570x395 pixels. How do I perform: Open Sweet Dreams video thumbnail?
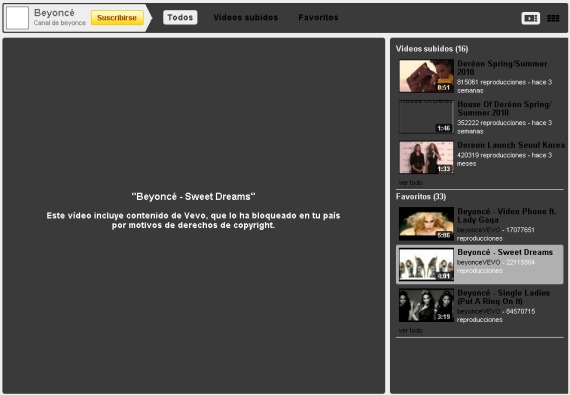pyautogui.click(x=426, y=264)
